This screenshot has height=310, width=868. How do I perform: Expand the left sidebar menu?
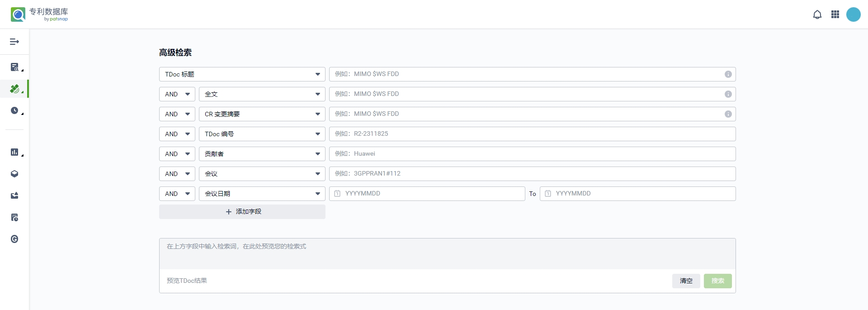coord(14,42)
